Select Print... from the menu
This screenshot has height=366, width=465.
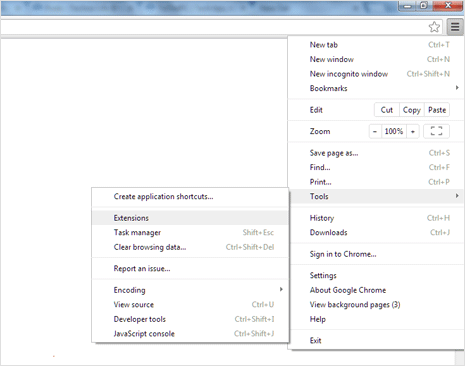pos(376,182)
